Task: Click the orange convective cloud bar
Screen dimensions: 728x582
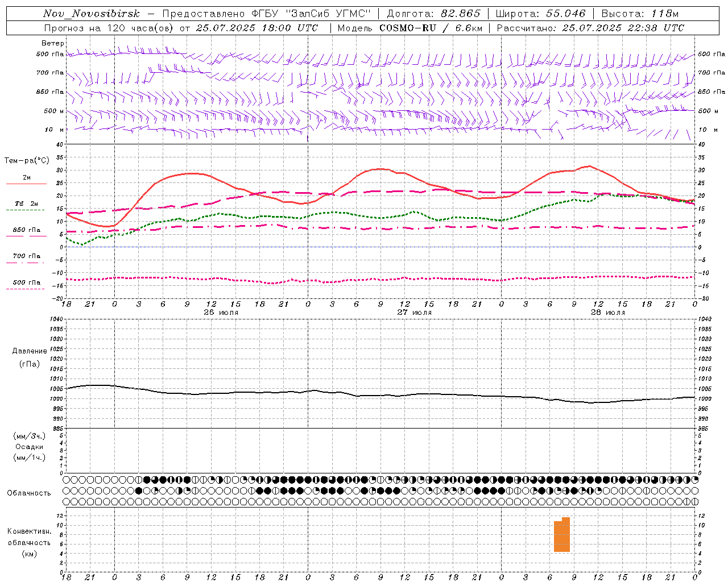Action: 562,535
